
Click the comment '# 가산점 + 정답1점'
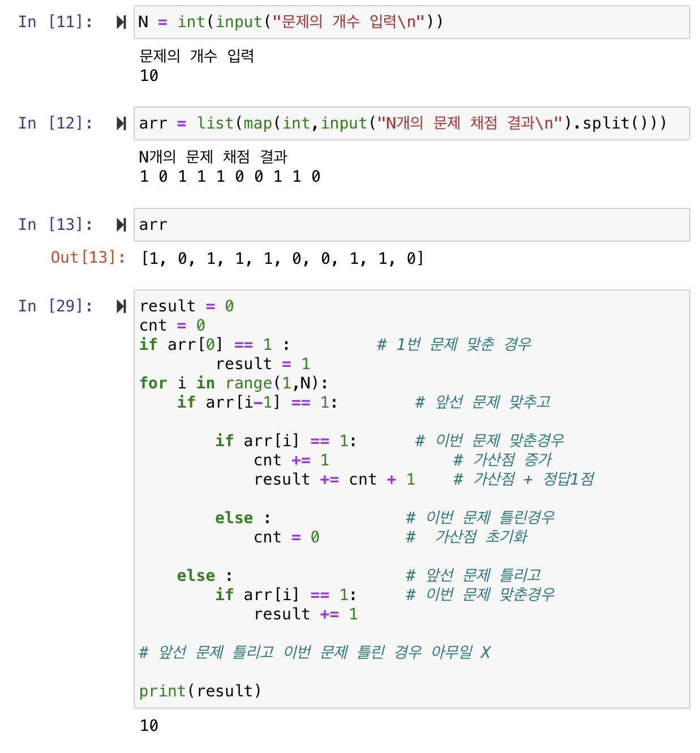tap(524, 479)
